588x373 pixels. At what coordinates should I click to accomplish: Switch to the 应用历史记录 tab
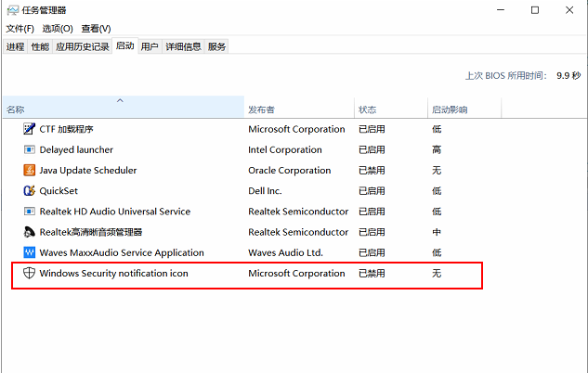[x=83, y=46]
